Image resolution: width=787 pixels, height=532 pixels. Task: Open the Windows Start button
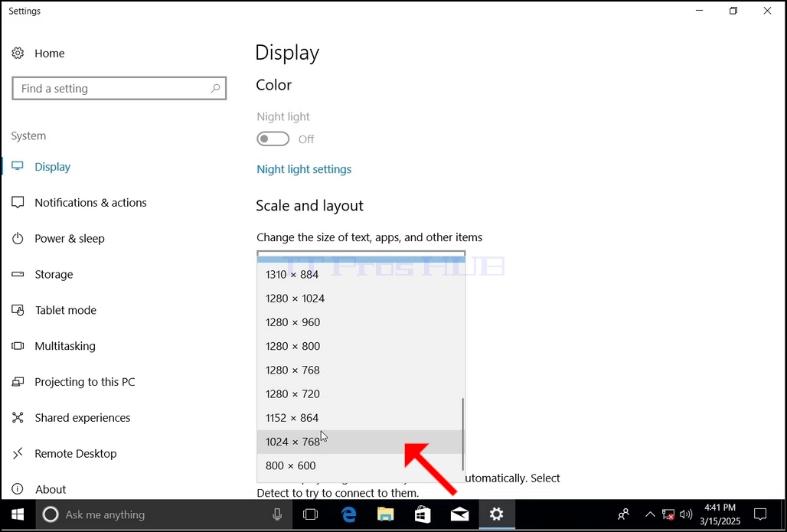[x=18, y=514]
